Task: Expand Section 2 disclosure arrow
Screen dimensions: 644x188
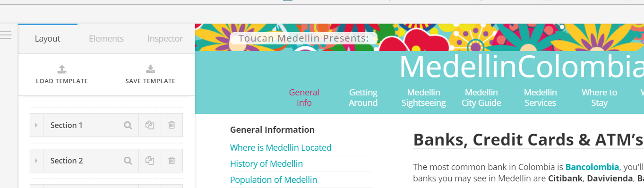Action: click(36, 161)
